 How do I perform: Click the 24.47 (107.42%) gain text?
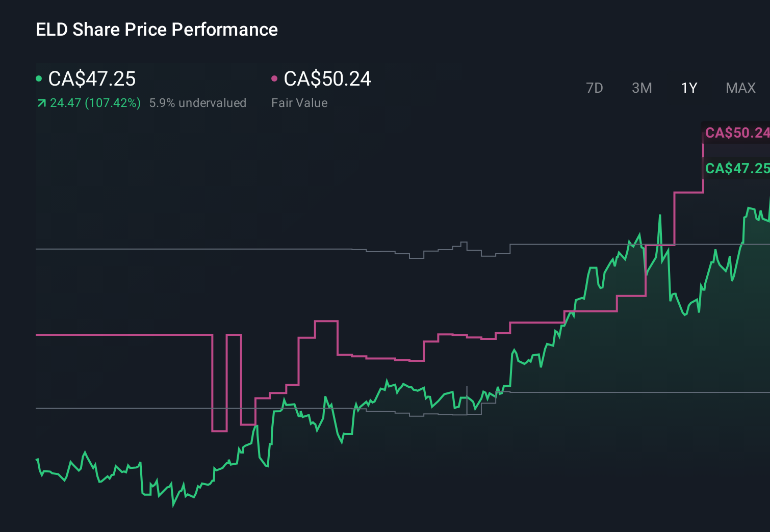[95, 103]
